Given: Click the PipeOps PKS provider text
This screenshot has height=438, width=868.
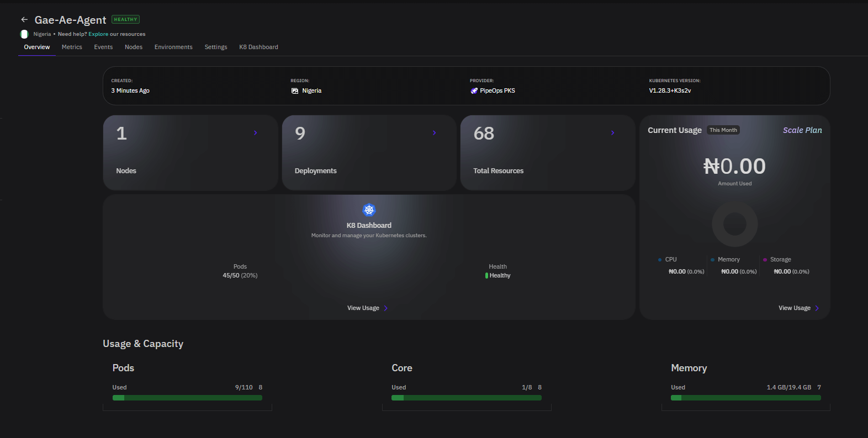Looking at the screenshot, I should coord(497,91).
